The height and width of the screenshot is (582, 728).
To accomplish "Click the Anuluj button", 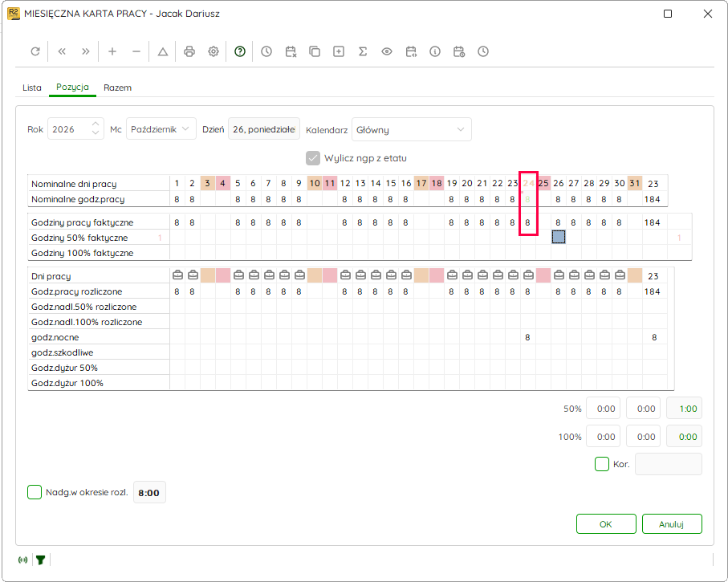I will [x=671, y=524].
